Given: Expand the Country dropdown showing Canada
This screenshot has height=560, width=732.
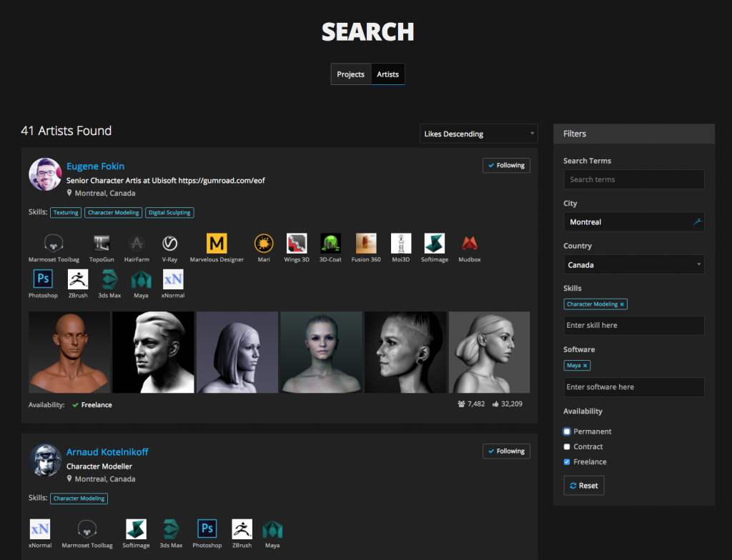Looking at the screenshot, I should tap(633, 264).
